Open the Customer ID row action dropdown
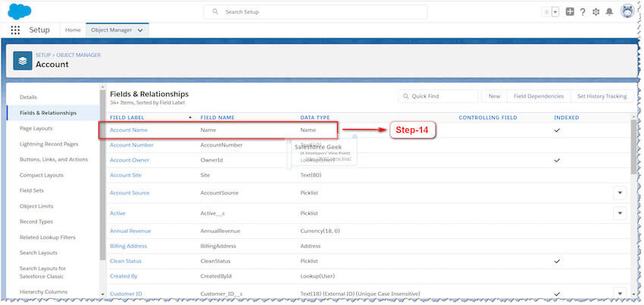The height and width of the screenshot is (305, 644). click(620, 293)
